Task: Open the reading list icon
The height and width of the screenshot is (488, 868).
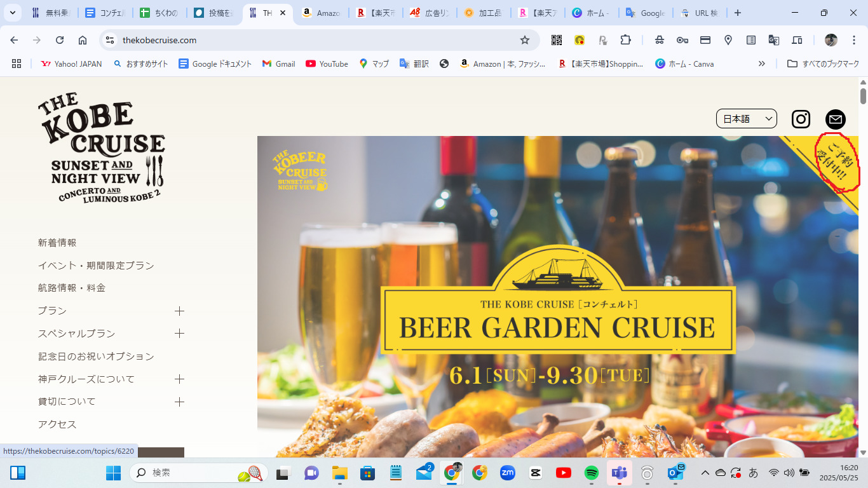Action: [x=751, y=40]
